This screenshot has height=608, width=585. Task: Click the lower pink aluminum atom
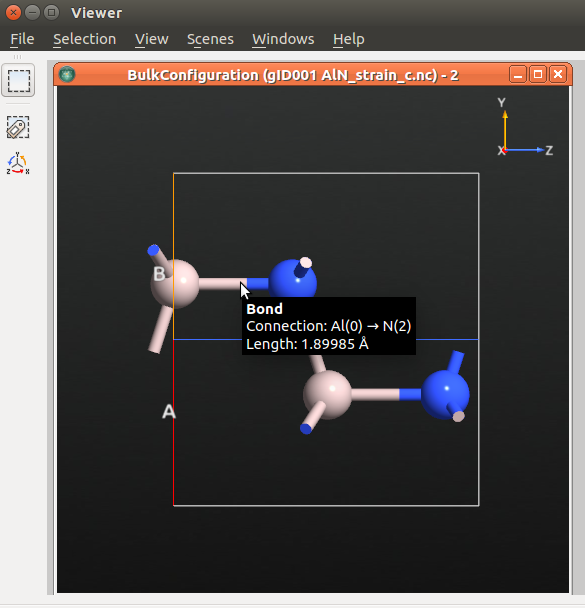pyautogui.click(x=327, y=394)
